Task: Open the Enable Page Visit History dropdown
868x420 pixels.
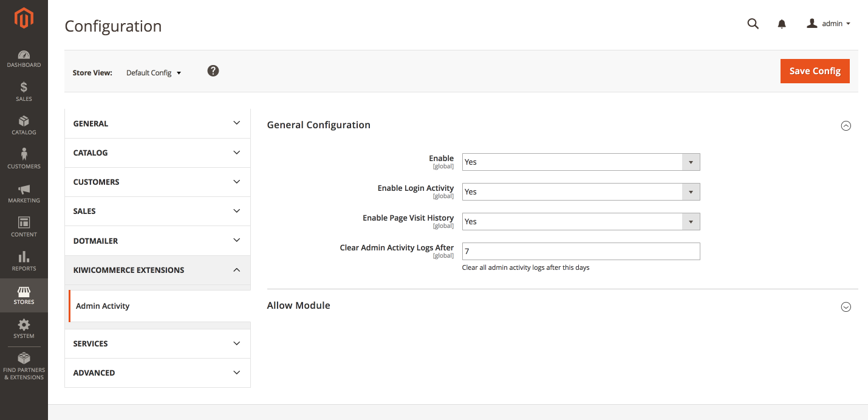Action: click(581, 222)
